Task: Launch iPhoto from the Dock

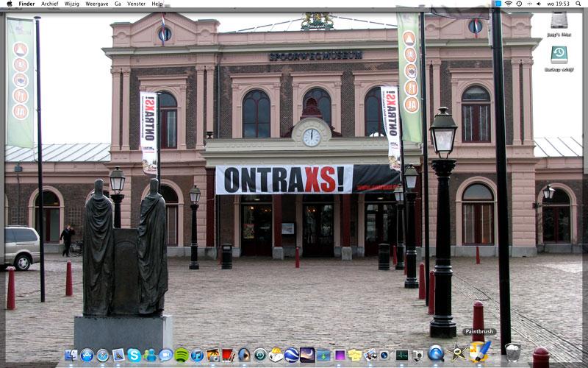Action: 213,355
